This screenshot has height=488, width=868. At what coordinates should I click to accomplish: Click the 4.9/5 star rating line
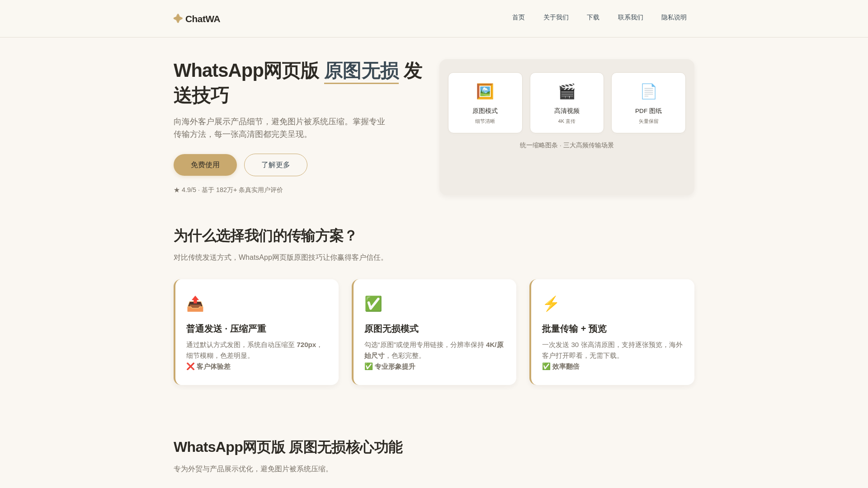[x=228, y=190]
